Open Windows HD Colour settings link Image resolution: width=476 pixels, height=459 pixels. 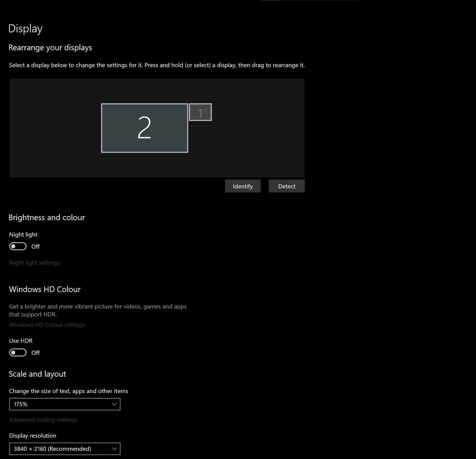(47, 325)
